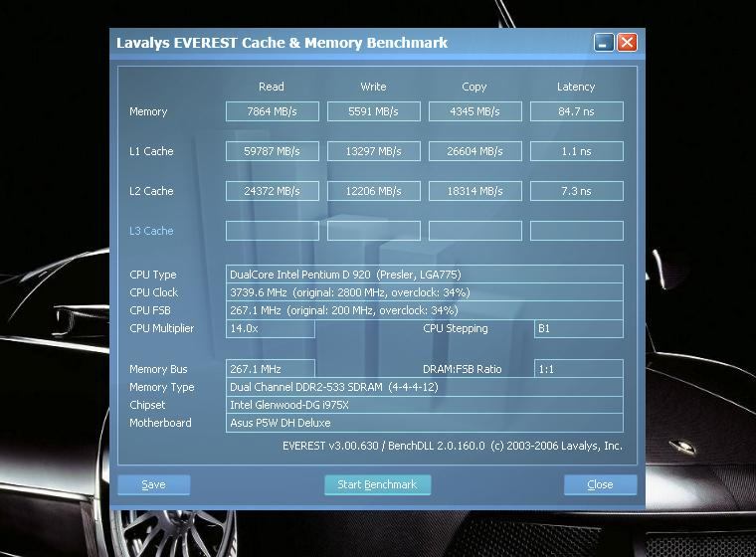The width and height of the screenshot is (756, 557).
Task: Click the empty L3 Cache Write field
Action: point(374,231)
